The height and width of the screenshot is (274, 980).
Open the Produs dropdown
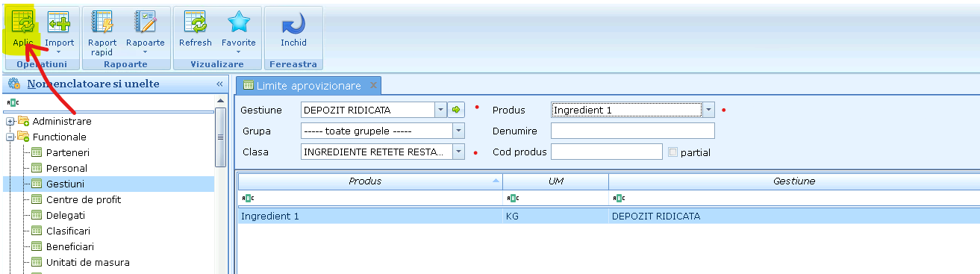coord(708,110)
